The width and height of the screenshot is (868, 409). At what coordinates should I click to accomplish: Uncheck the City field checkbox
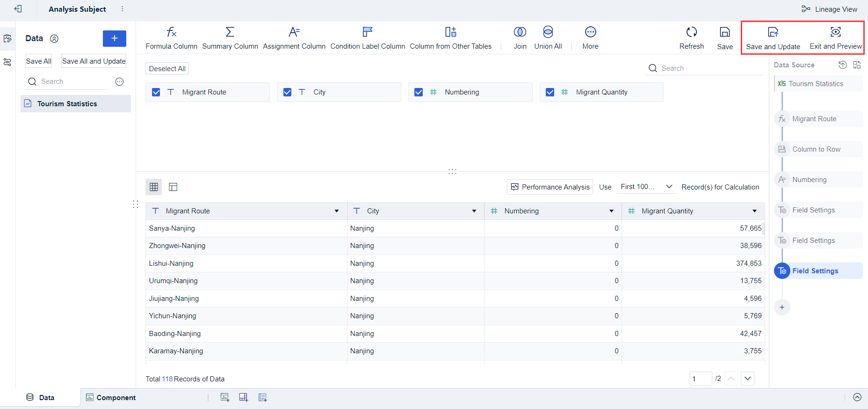pyautogui.click(x=288, y=92)
